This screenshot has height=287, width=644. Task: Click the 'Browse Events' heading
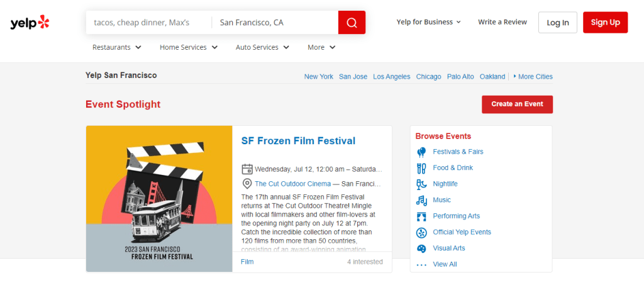click(x=443, y=136)
